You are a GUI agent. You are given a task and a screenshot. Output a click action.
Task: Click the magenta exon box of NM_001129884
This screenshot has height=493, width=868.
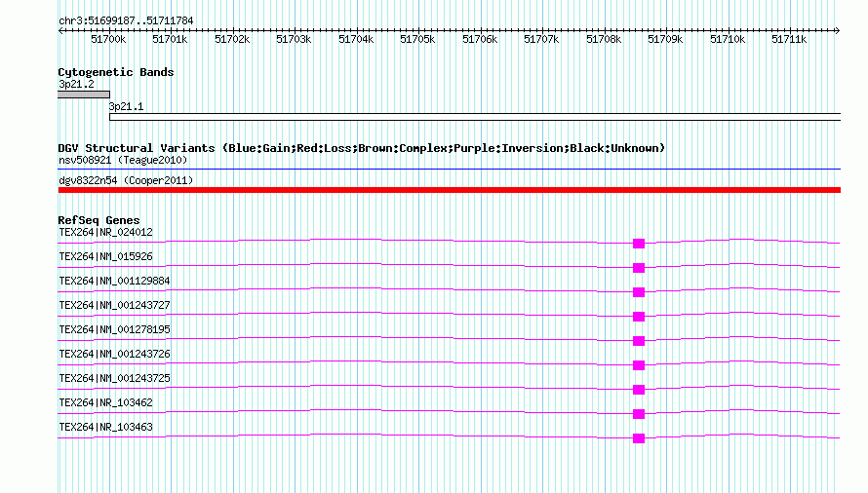pos(639,292)
